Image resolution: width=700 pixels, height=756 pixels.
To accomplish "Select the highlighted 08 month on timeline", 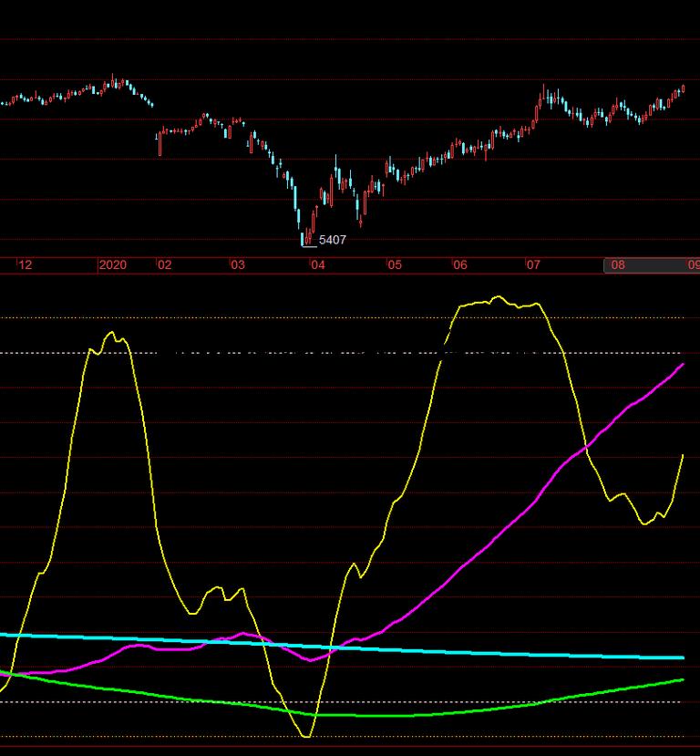I will click(x=618, y=265).
